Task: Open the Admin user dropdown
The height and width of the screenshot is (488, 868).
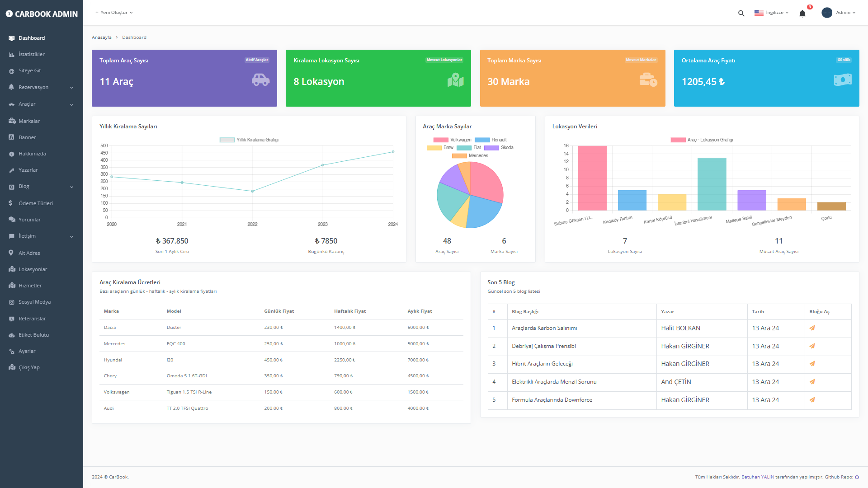Action: (839, 13)
